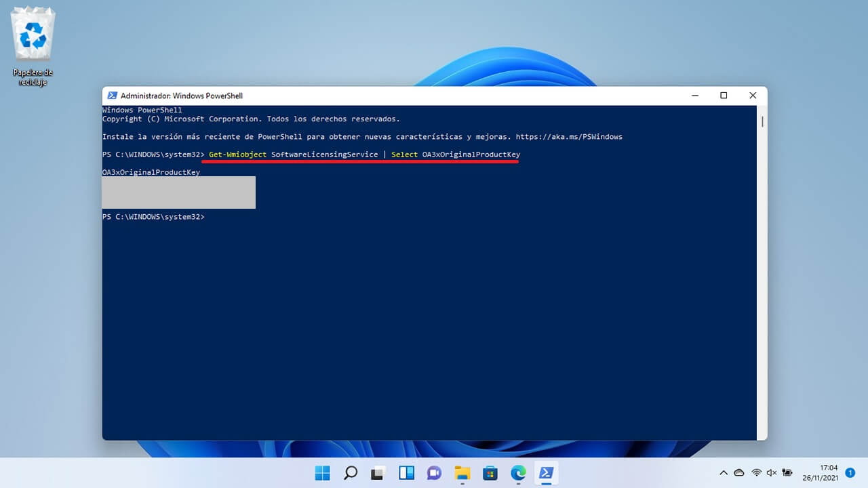Viewport: 868px width, 488px height.
Task: Click the Copyright (C) Microsoft Corporation line
Action: (251, 119)
